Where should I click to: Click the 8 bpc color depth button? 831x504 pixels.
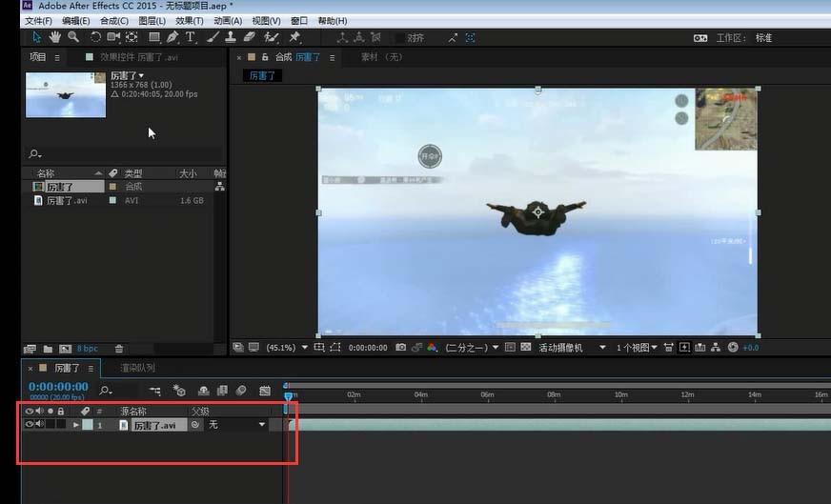tap(88, 348)
